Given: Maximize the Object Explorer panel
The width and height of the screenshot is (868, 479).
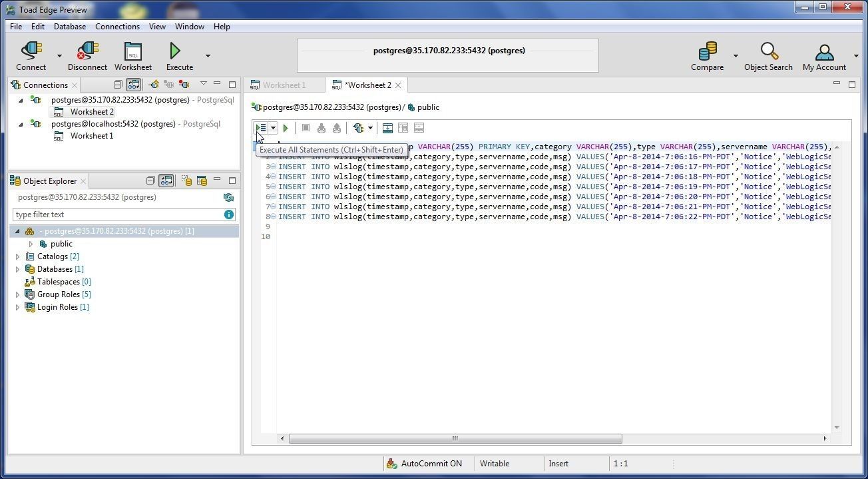Looking at the screenshot, I should (x=232, y=181).
